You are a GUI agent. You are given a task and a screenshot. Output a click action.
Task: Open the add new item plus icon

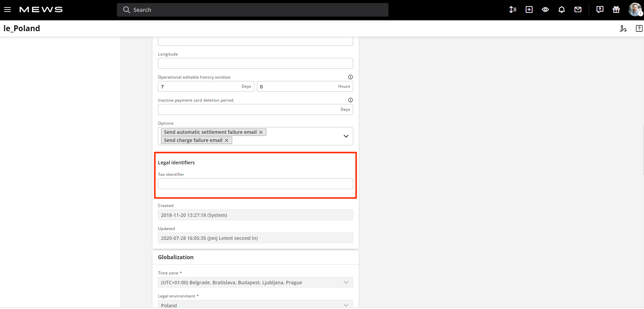click(x=529, y=9)
